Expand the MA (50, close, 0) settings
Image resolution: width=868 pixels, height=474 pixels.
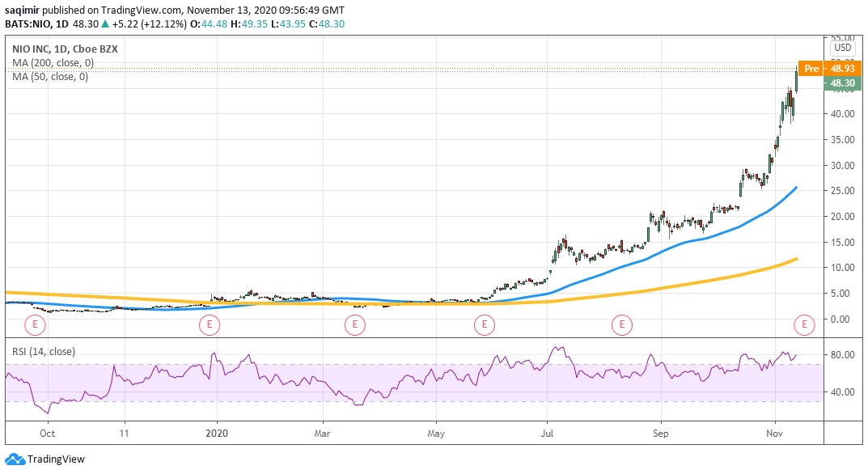[x=49, y=77]
